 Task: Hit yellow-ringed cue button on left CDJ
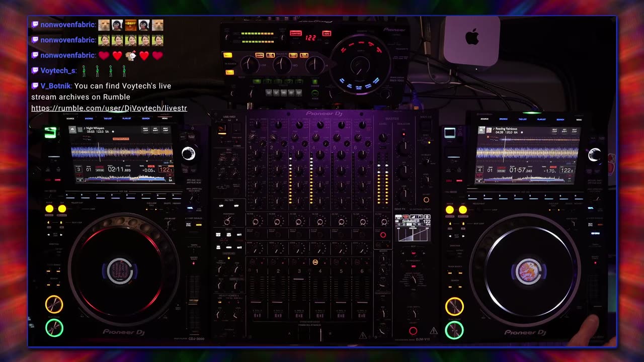tap(54, 304)
